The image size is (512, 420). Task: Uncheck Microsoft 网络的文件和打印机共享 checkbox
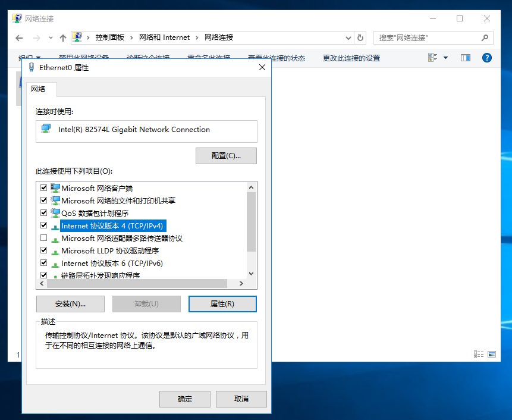(44, 200)
